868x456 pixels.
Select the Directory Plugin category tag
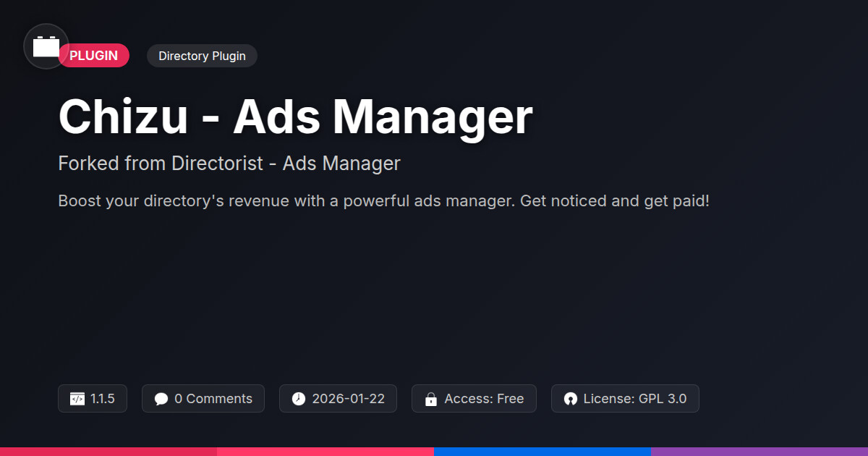pos(202,56)
